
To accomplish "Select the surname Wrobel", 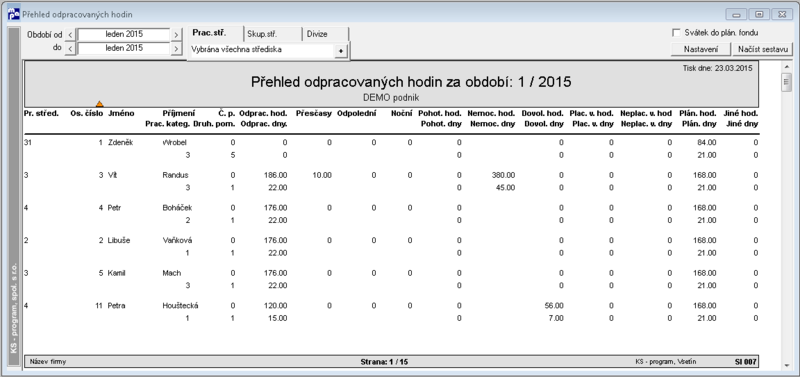I will tap(174, 142).
